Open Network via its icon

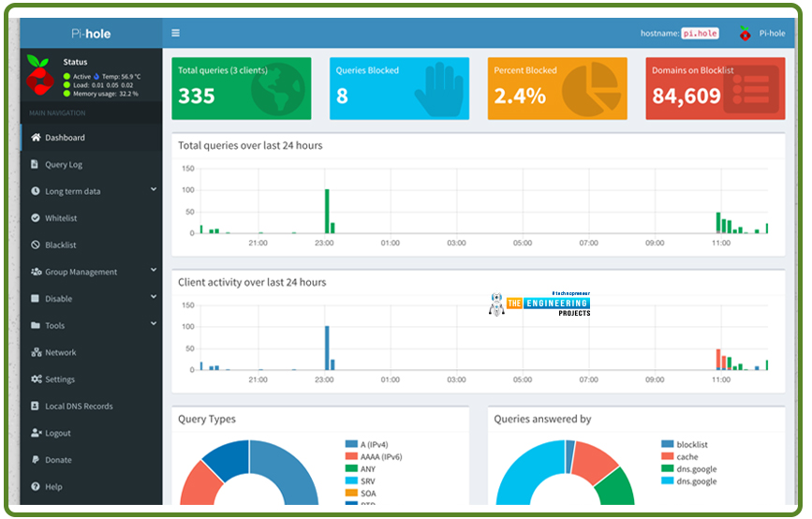coord(36,352)
